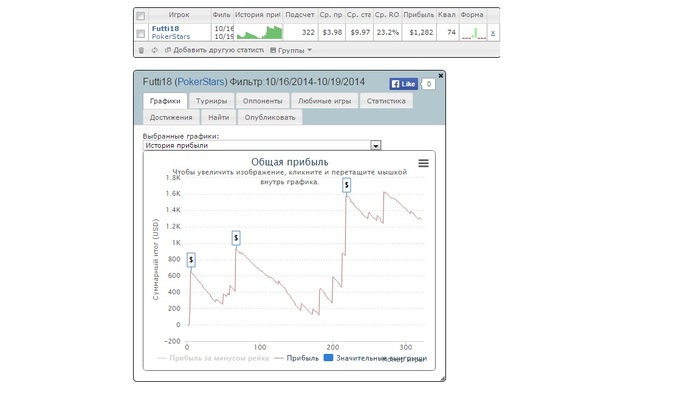Click Добавить другую статистику link
The image size is (700, 394).
point(214,50)
